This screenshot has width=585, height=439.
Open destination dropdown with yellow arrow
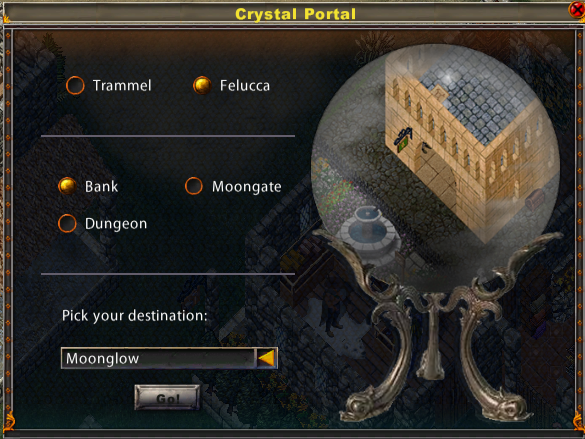coord(266,358)
